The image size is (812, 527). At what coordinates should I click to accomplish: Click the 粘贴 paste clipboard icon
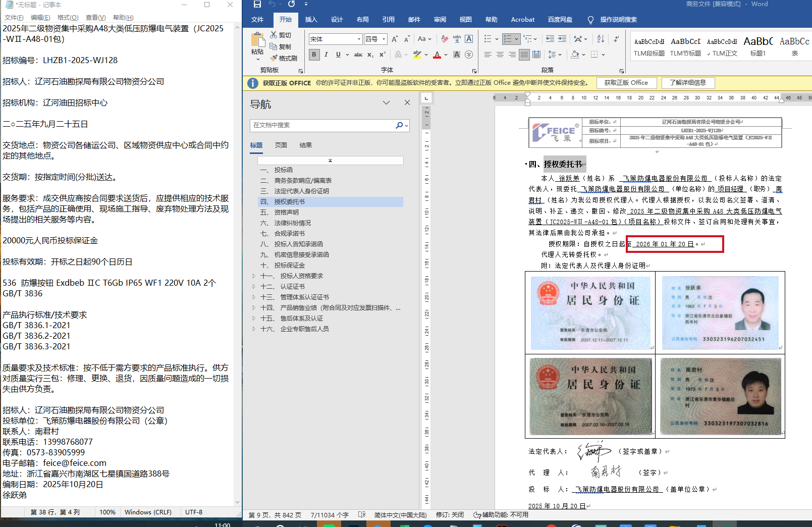(x=258, y=40)
